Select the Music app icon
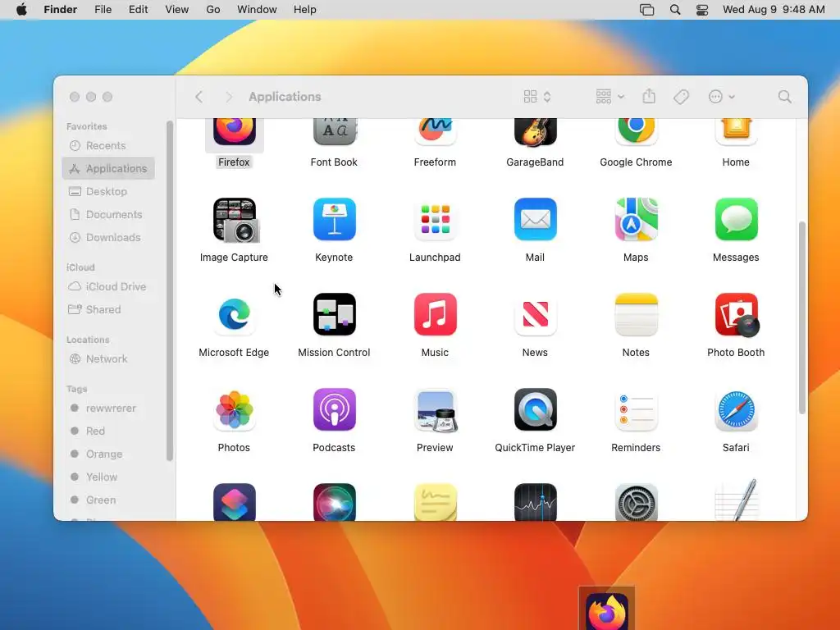 pyautogui.click(x=435, y=314)
